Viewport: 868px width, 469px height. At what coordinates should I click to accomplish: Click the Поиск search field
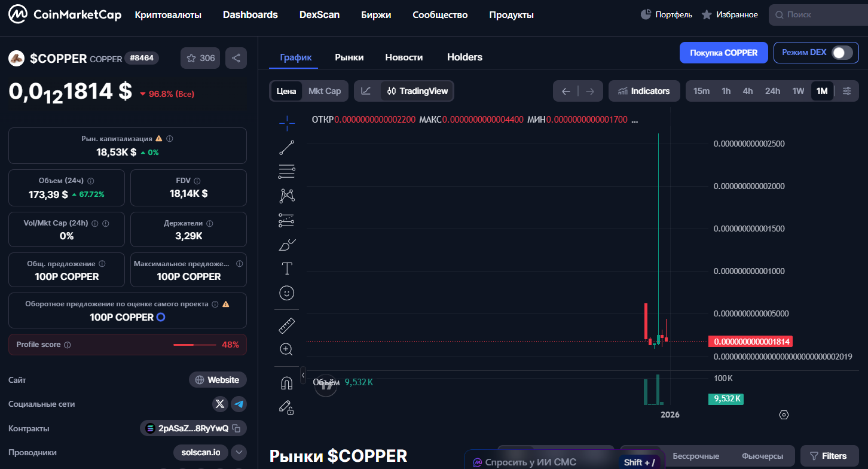click(x=818, y=14)
